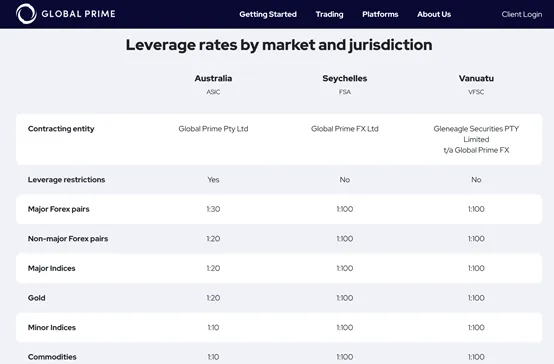Click 'Global Prime Pty Ltd' cell
554x364 pixels.
pyautogui.click(x=213, y=129)
